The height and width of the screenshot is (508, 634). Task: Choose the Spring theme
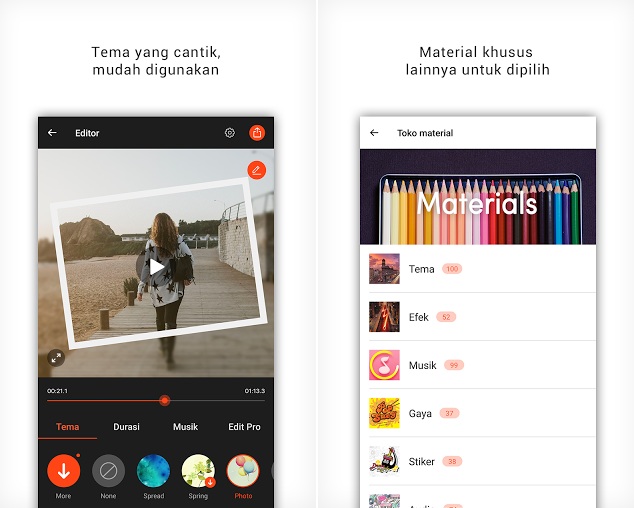(x=198, y=471)
